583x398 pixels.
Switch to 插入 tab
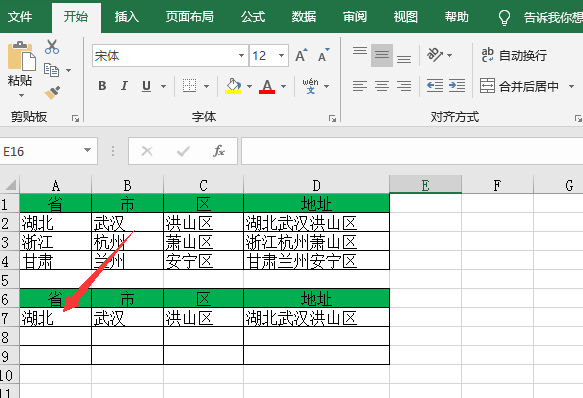pos(126,17)
